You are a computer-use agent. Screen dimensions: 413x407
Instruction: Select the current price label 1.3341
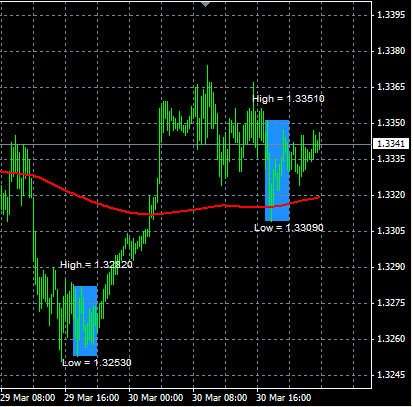pos(391,144)
